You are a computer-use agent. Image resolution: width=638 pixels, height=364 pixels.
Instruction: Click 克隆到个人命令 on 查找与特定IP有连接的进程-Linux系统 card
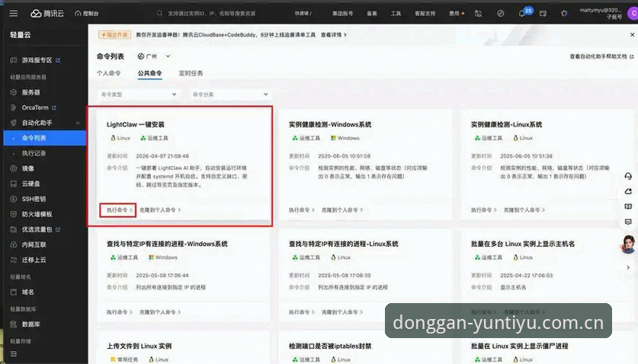pos(342,312)
